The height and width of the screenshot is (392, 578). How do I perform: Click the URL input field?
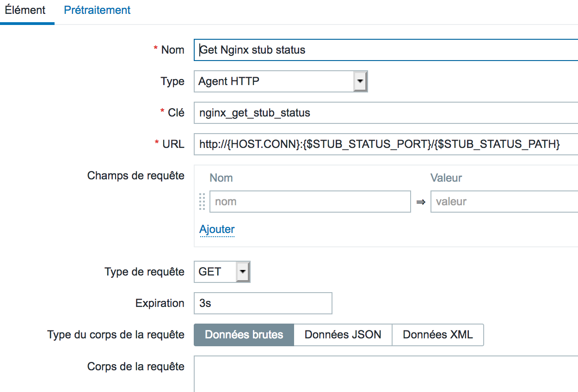click(x=386, y=144)
